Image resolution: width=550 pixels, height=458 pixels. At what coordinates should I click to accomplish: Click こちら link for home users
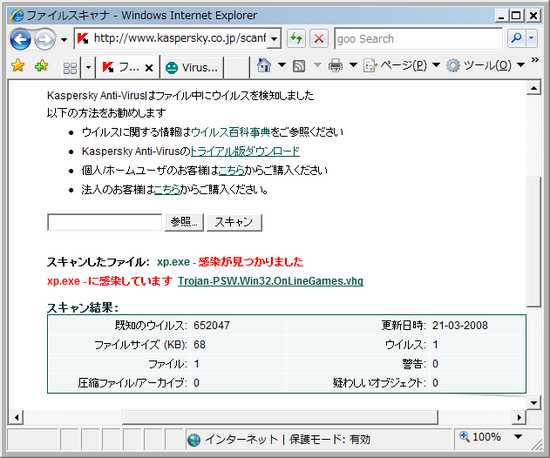coord(232,170)
